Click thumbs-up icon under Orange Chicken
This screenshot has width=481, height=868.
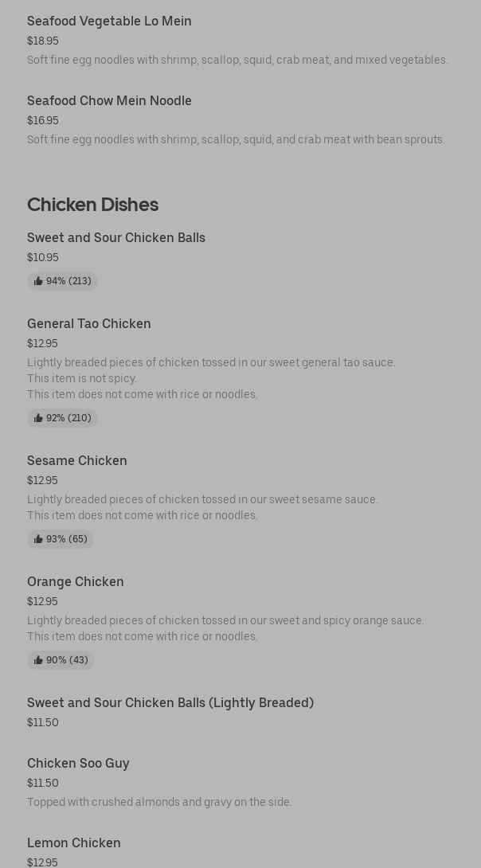click(38, 660)
